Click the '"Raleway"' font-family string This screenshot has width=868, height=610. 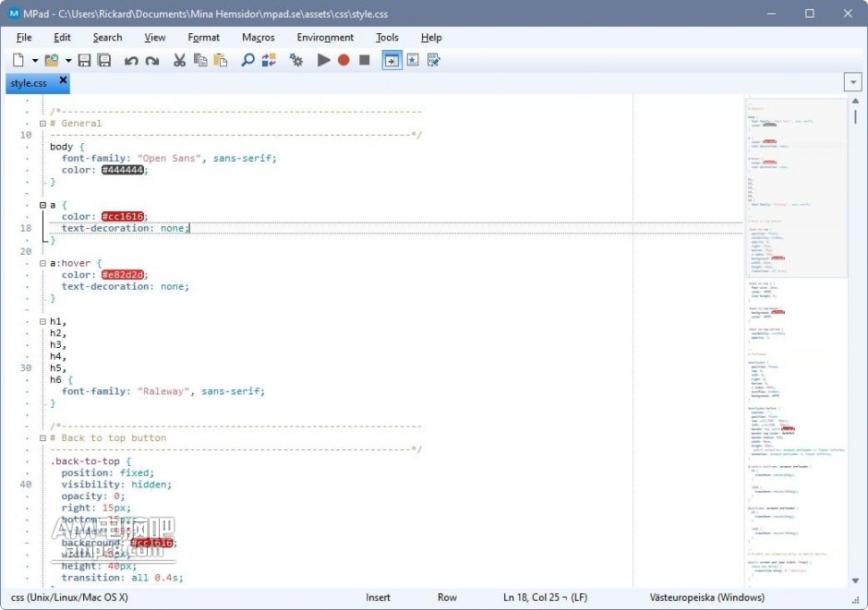[163, 391]
